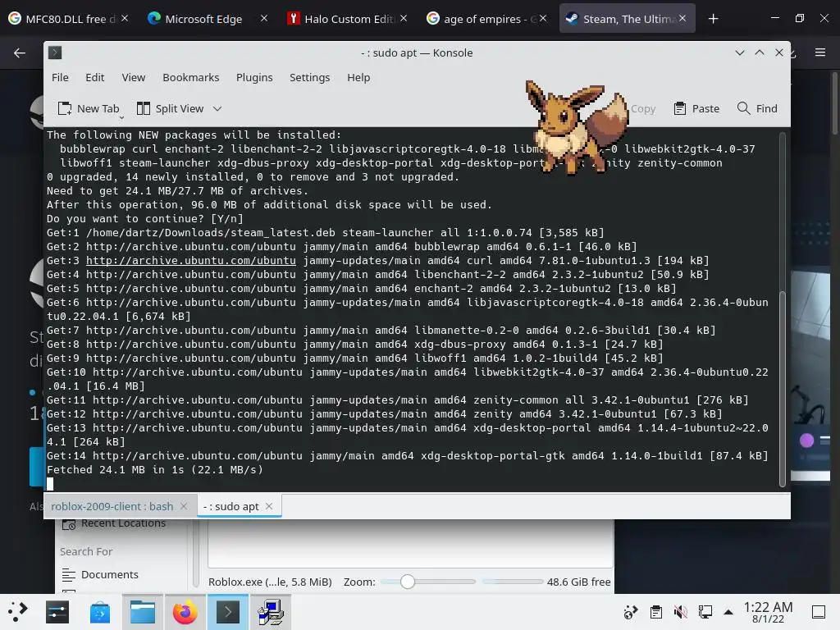
Task: Click Roblox.exe status bar text
Action: [270, 582]
